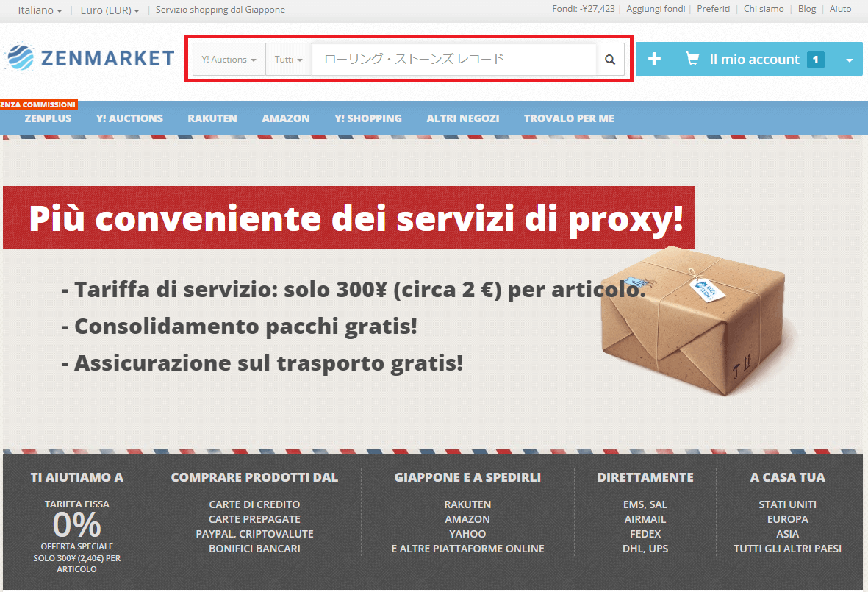This screenshot has width=868, height=592.
Task: Open the TROVALO PER ME navigation tab
Action: (x=569, y=118)
